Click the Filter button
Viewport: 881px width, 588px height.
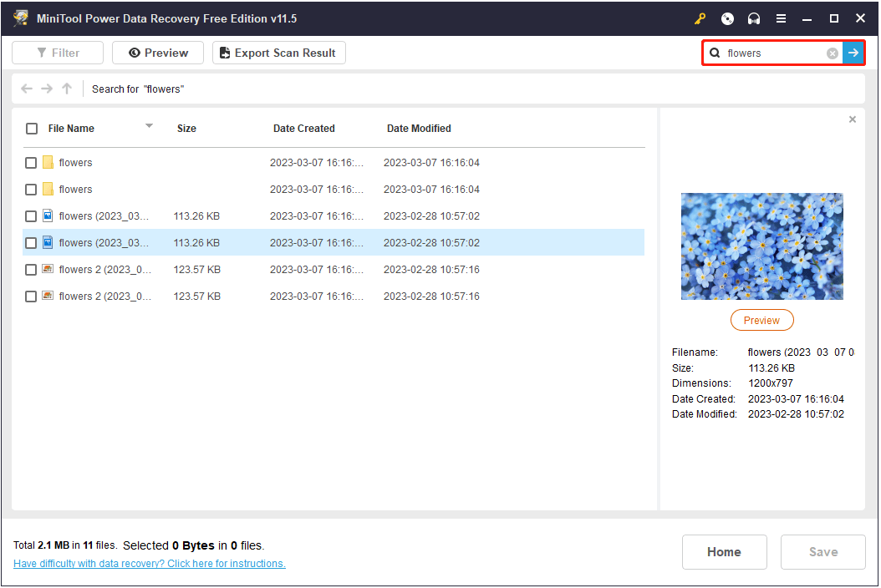pos(58,53)
